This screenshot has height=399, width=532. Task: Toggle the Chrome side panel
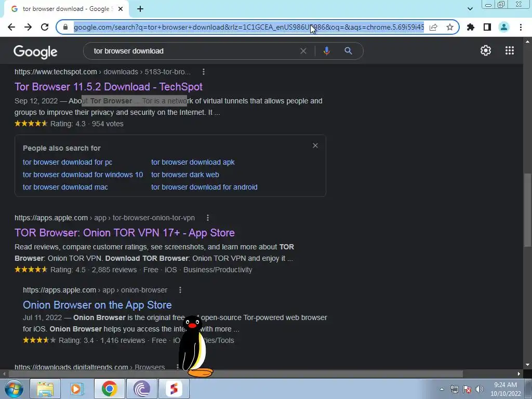pyautogui.click(x=487, y=27)
